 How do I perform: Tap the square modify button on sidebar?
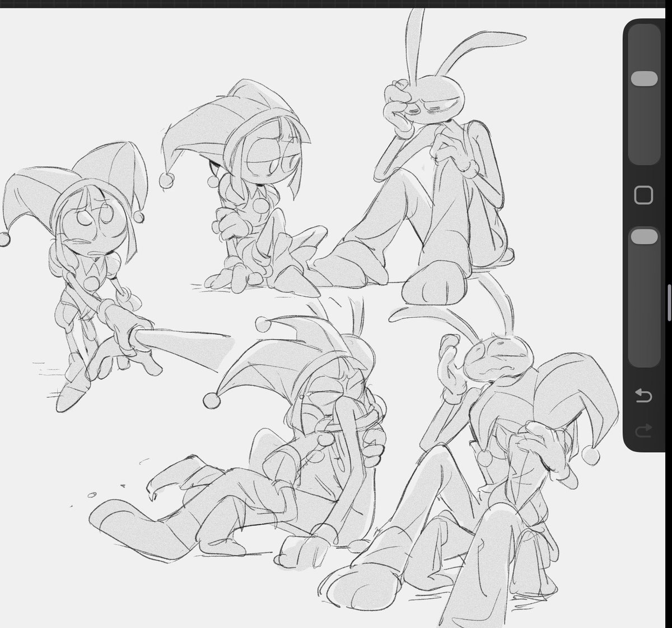(644, 195)
